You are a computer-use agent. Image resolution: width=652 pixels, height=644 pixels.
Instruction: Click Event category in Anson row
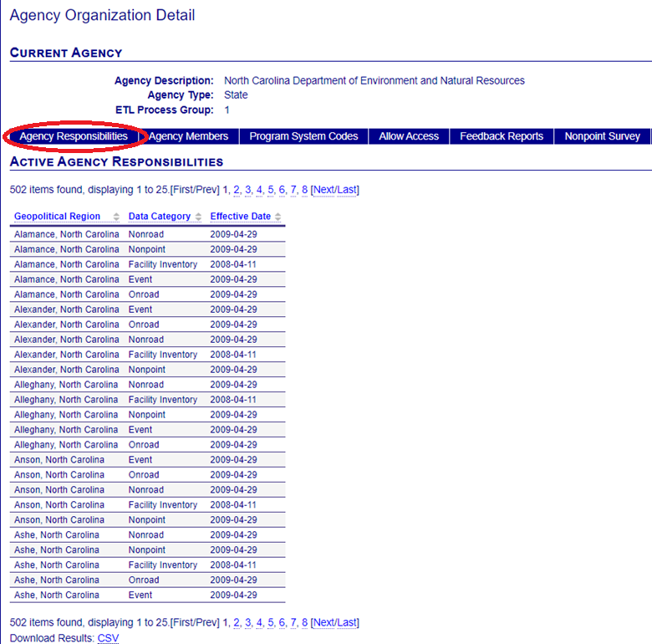coord(140,460)
